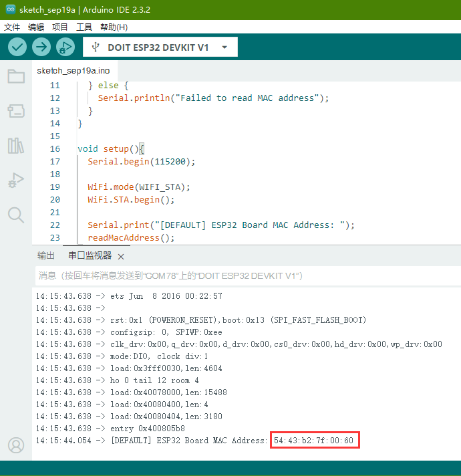Click the window title "sketch_sep19a | Arduino IDE 2.3.2"
Screen dimensions: 461x476
tap(85, 10)
